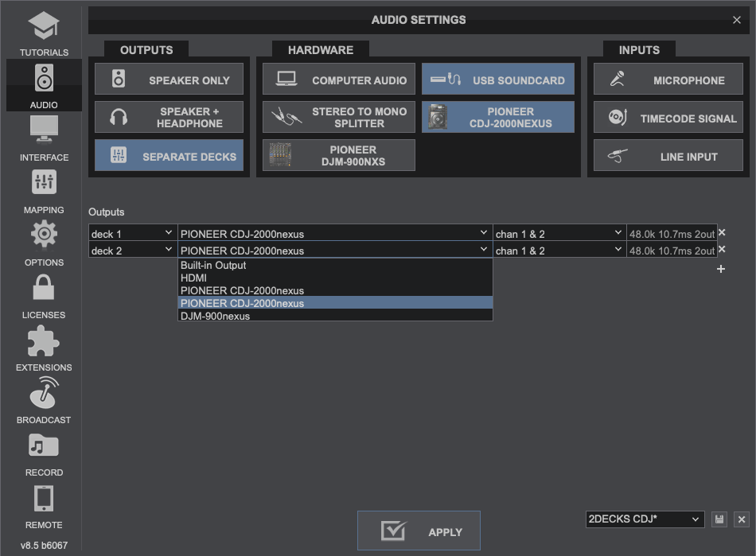This screenshot has width=756, height=556.
Task: Open the Extensions puzzle piece icon
Action: pyautogui.click(x=44, y=340)
